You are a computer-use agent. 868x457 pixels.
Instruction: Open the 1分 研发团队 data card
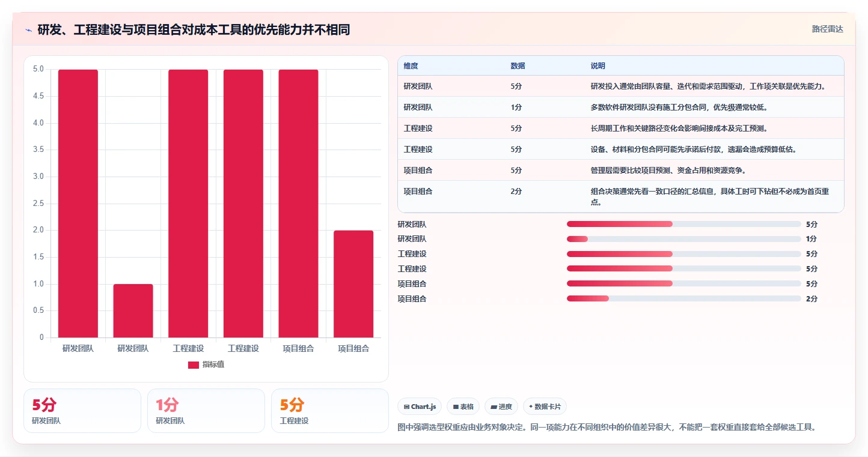click(x=206, y=411)
